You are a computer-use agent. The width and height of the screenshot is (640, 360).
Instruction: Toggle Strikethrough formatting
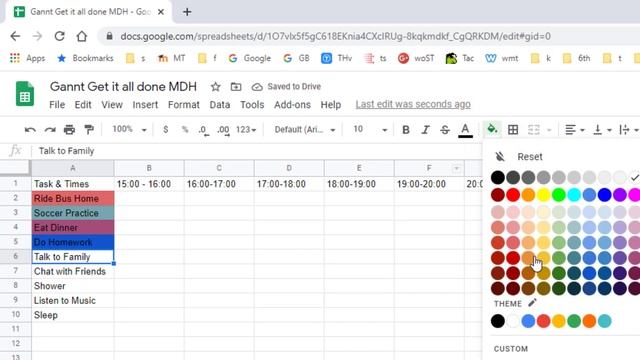(x=445, y=130)
